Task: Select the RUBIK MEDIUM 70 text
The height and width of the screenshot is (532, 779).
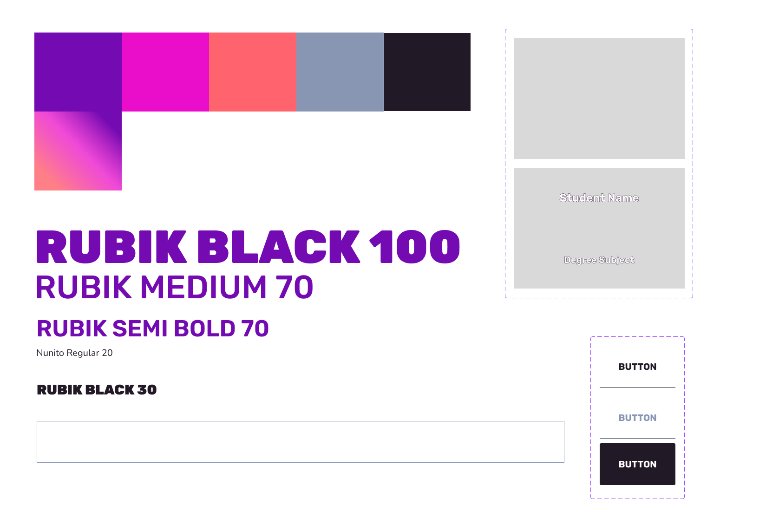Action: (x=175, y=287)
